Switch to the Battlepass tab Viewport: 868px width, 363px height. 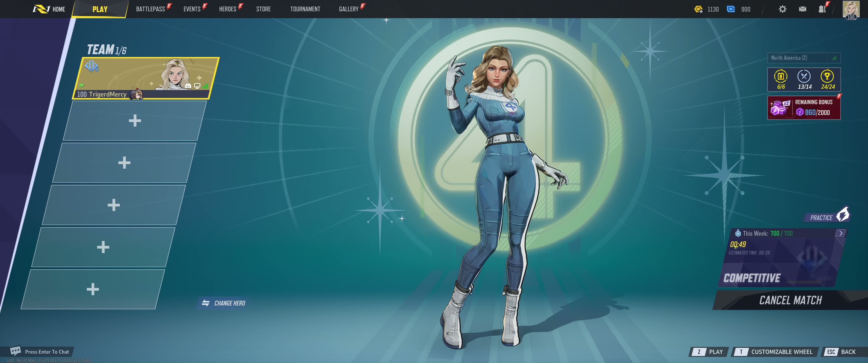click(x=150, y=9)
